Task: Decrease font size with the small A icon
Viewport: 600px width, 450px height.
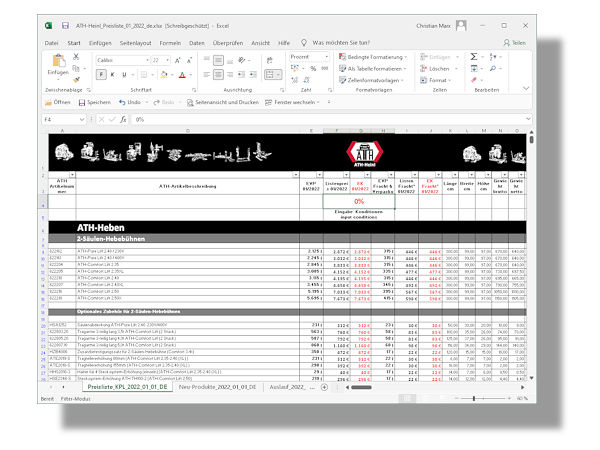Action: 189,60
